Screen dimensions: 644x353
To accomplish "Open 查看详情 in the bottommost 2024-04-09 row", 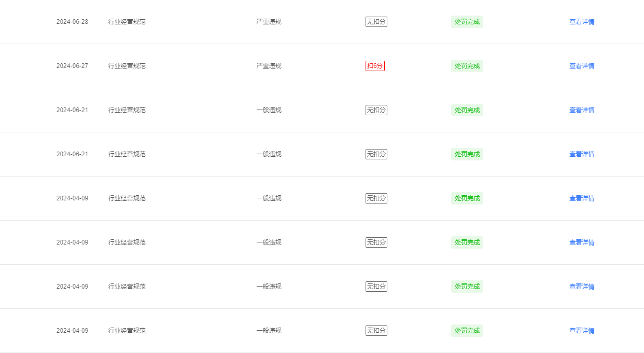I will [x=582, y=331].
